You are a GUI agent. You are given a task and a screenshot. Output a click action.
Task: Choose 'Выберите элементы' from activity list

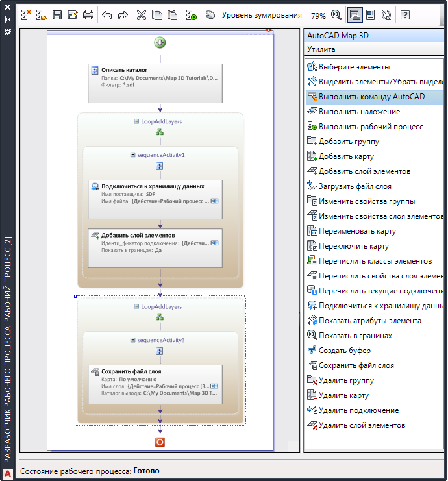point(375,67)
